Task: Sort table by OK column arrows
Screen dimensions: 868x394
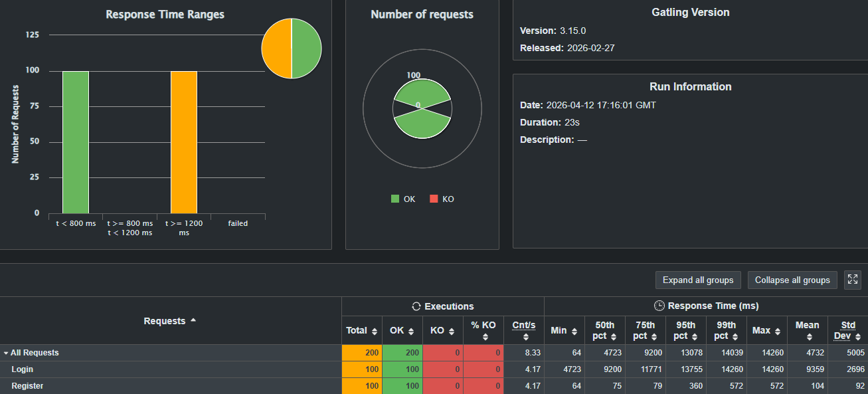Action: click(x=411, y=331)
